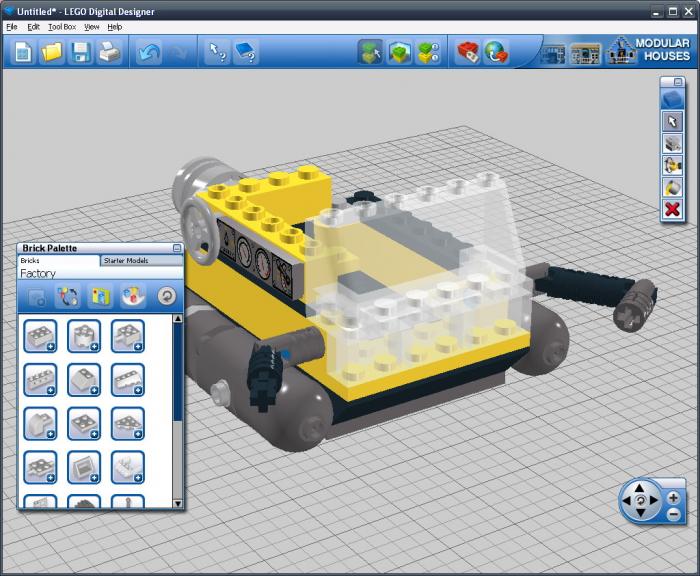
Task: Zoom out with the minus button
Action: 673,514
